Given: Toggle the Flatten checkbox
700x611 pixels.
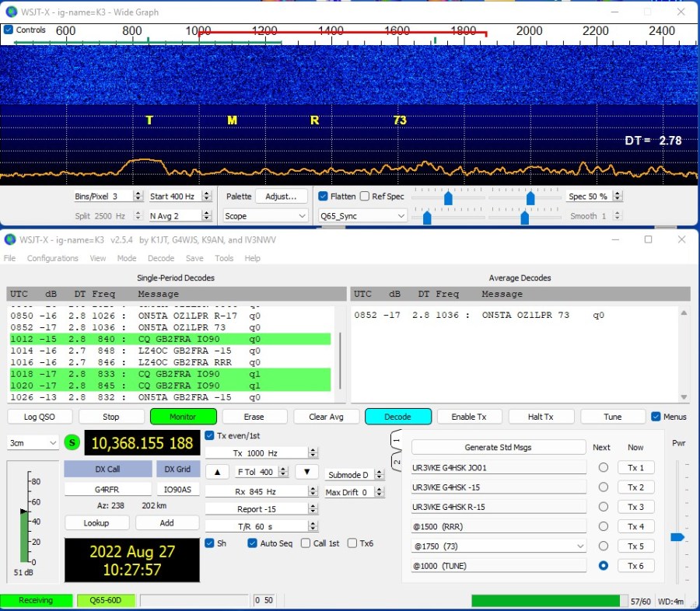Looking at the screenshot, I should coord(324,197).
